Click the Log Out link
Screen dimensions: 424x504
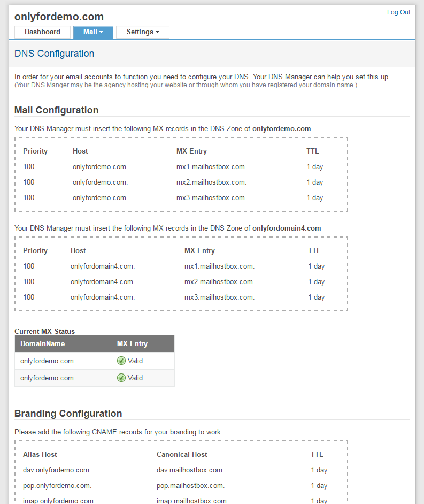click(x=398, y=12)
